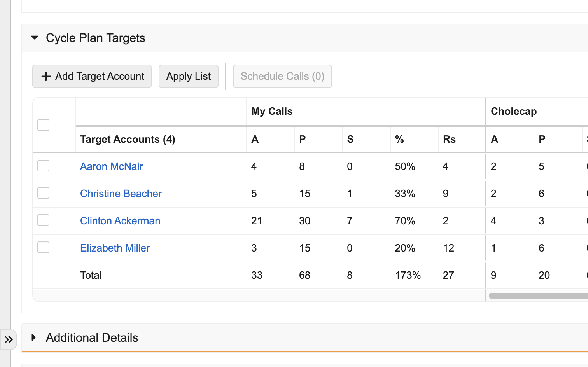Image resolution: width=588 pixels, height=367 pixels.
Task: Select the Christine Beacher row checkbox
Action: (43, 193)
